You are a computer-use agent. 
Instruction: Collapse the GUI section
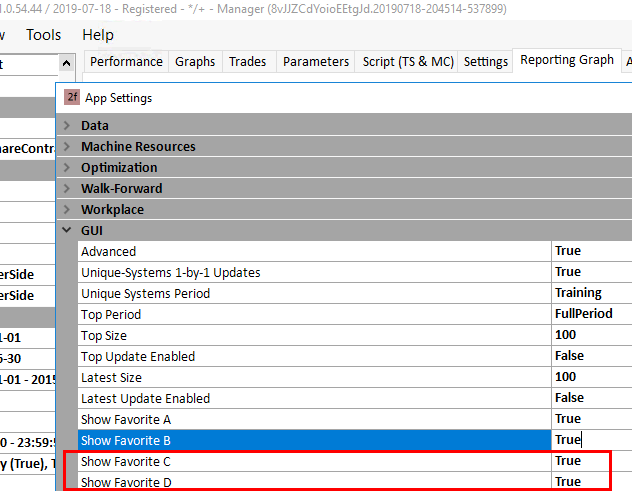pyautogui.click(x=67, y=231)
